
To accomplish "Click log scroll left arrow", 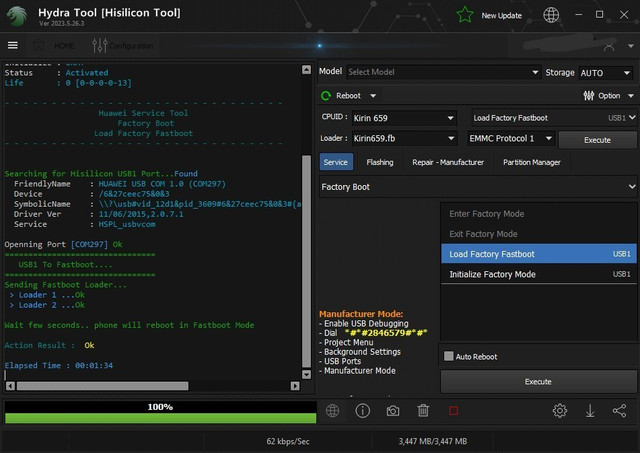I will (x=10, y=386).
